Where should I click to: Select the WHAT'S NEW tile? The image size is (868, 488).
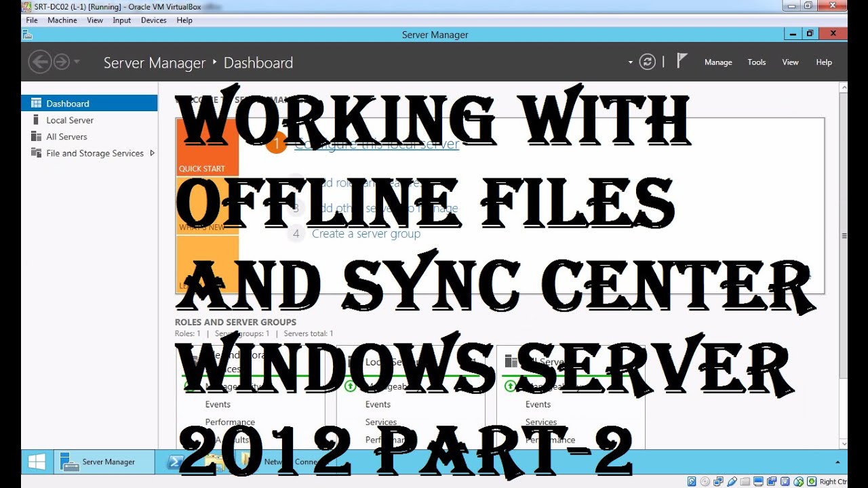coord(207,206)
